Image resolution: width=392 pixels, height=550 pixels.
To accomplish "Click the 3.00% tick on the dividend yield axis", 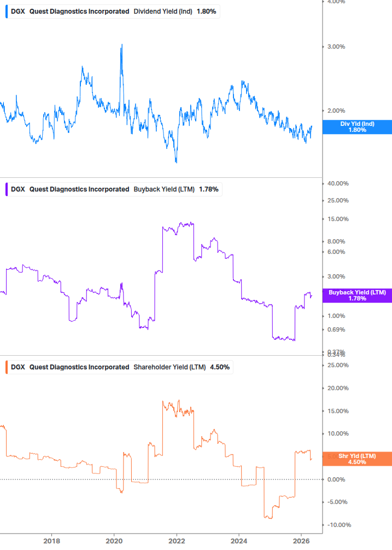I will pyautogui.click(x=336, y=47).
